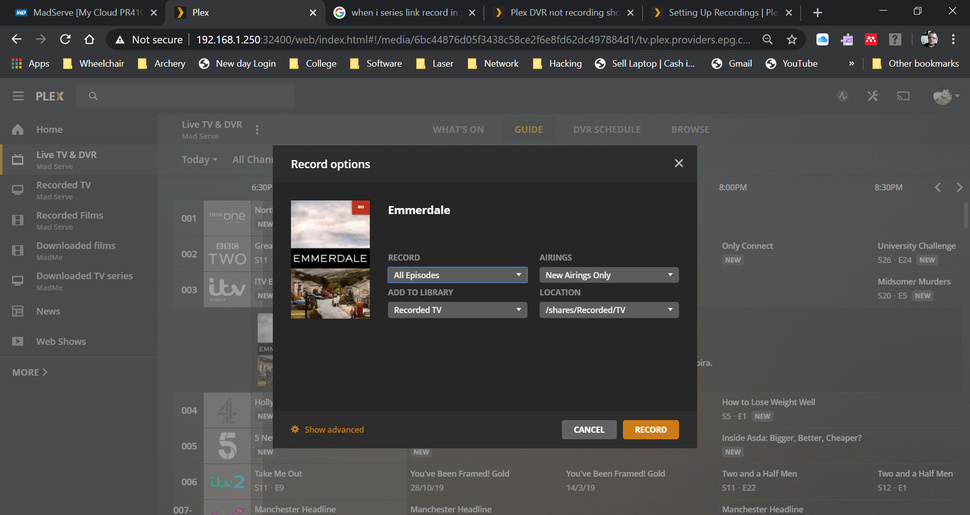Click the Plex search field
This screenshot has width=970, height=515.
coord(184,96)
